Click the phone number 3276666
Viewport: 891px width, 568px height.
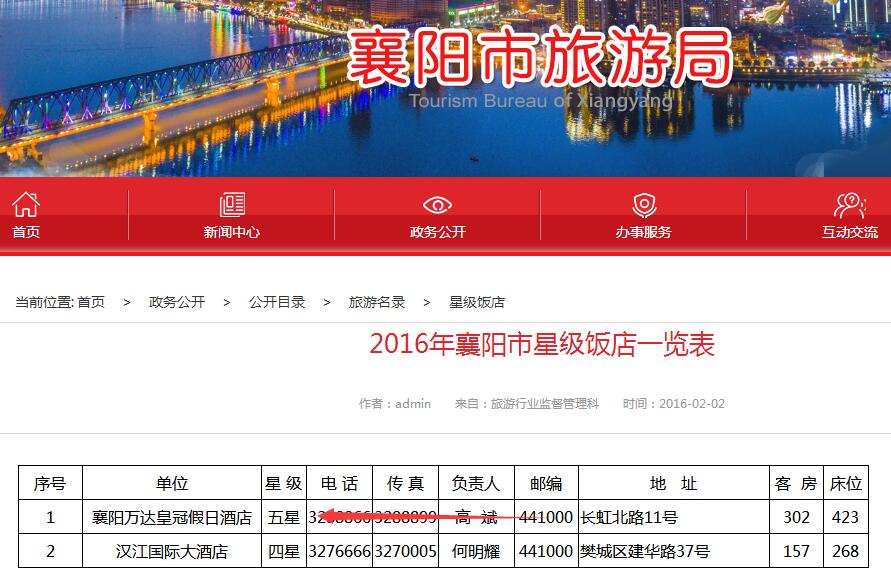point(339,552)
